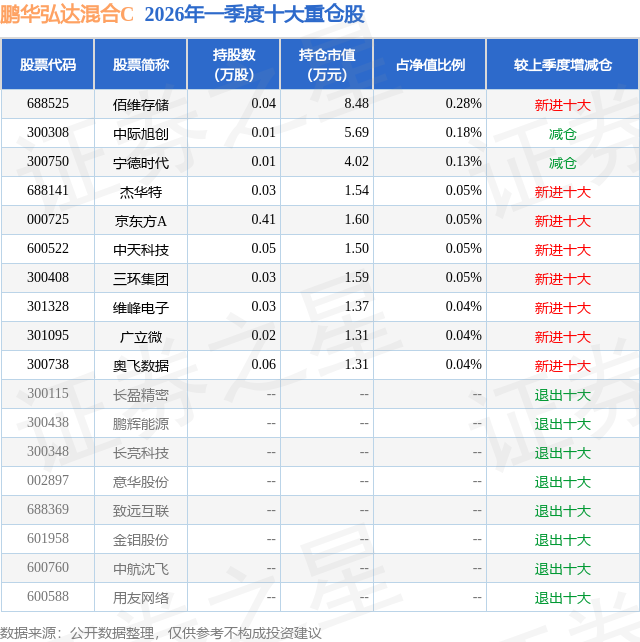This screenshot has width=640, height=642.
Task: Select stock name 金钼股份
Action: [x=141, y=541]
